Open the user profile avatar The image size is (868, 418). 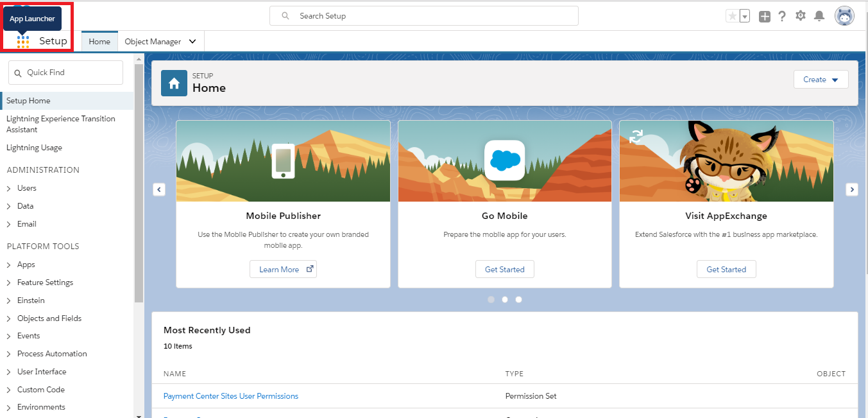click(x=844, y=16)
